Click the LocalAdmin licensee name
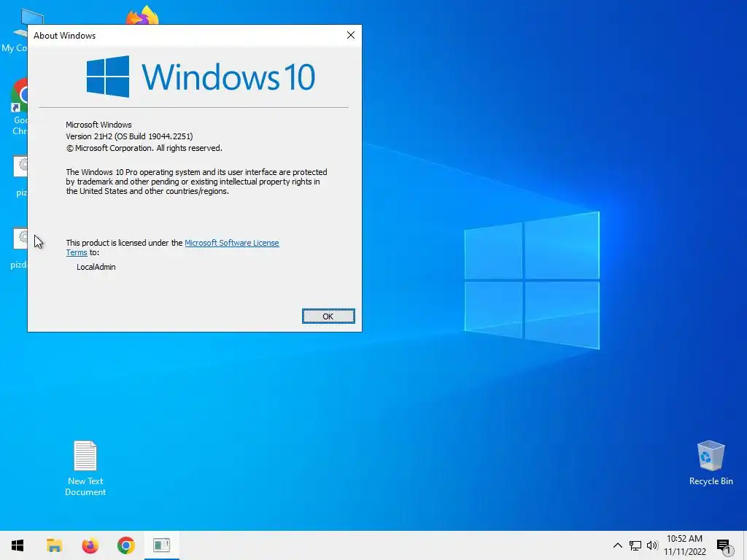This screenshot has height=560, width=747. [96, 267]
